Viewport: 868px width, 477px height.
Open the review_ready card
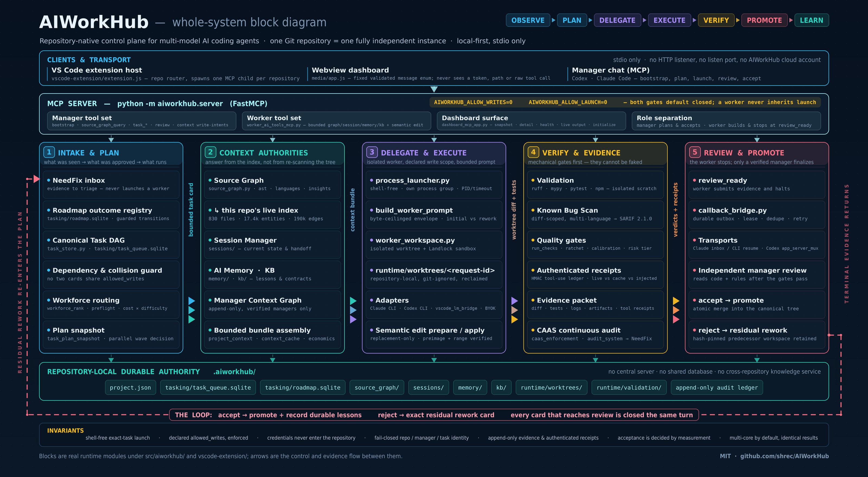757,185
